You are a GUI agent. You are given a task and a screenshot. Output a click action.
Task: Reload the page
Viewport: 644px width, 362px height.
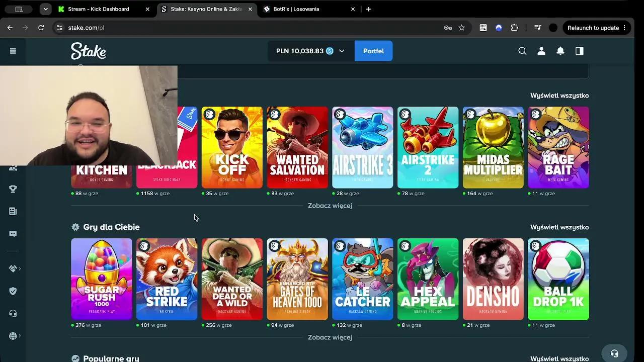(x=41, y=28)
